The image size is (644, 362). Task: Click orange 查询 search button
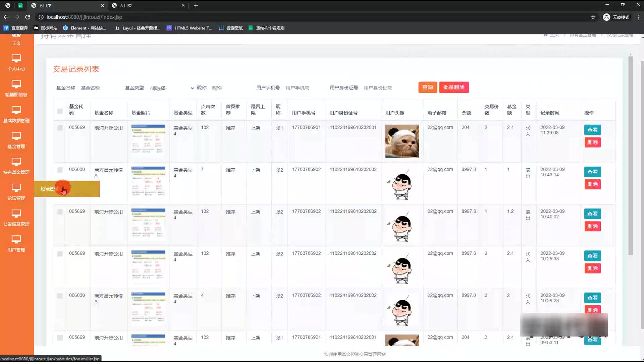coord(427,87)
